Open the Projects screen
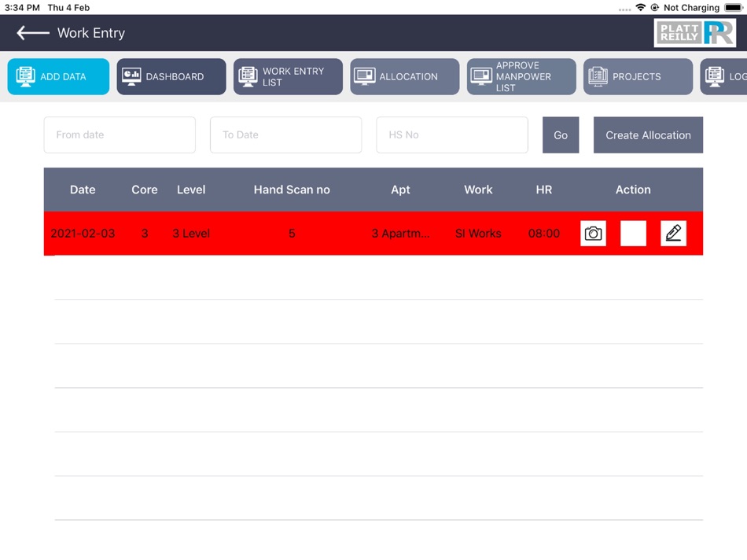This screenshot has height=560, width=747. tap(637, 76)
